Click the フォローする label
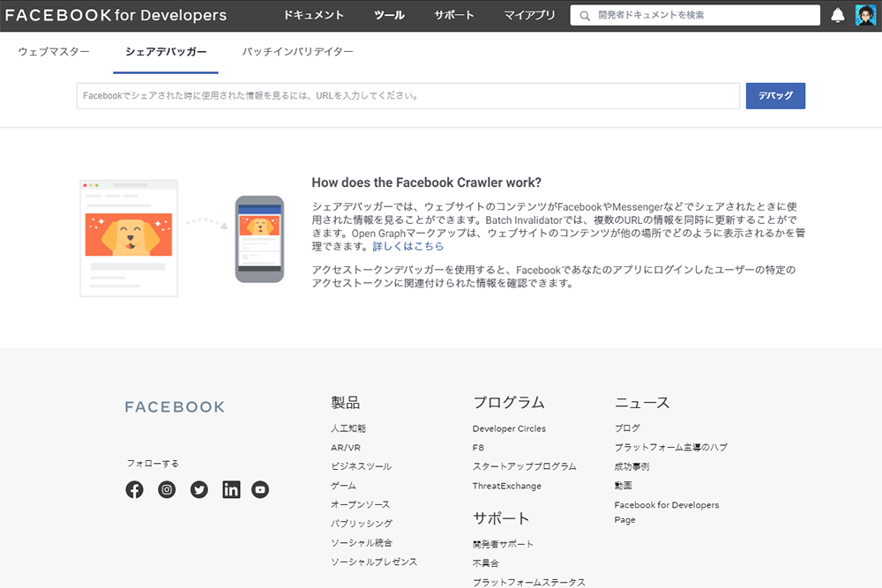 click(153, 463)
